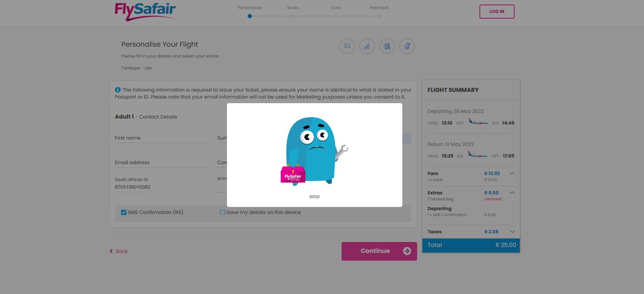Image resolution: width=644 pixels, height=294 pixels.
Task: Click the Total R 25.00 bar
Action: 471,245
